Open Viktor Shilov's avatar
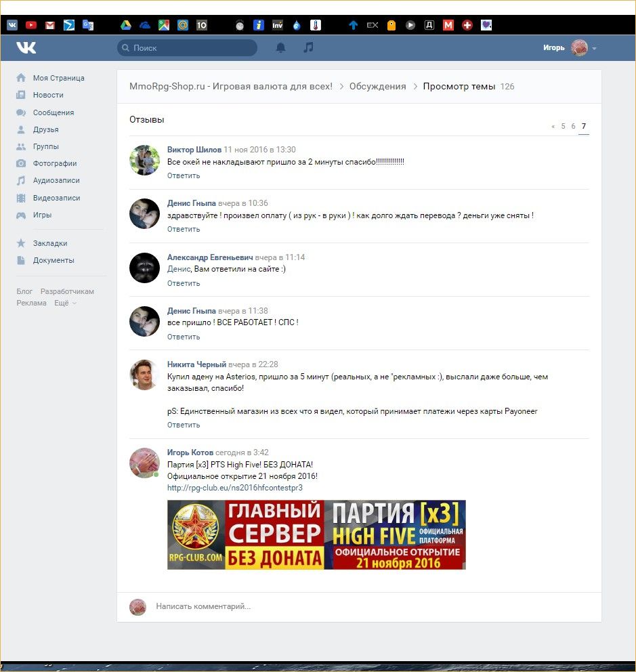This screenshot has height=672, width=636. [x=144, y=160]
